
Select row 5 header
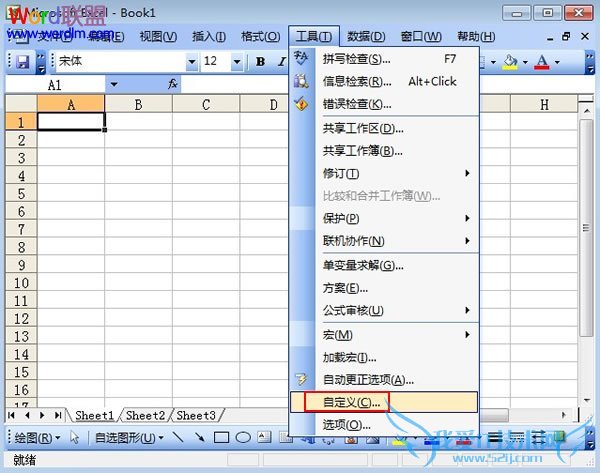(x=21, y=194)
